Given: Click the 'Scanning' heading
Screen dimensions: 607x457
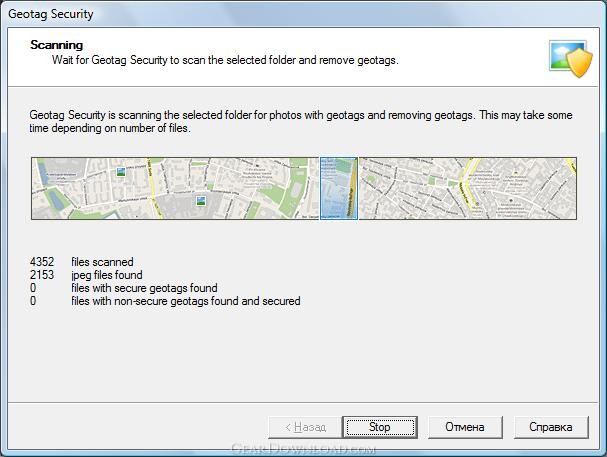Looking at the screenshot, I should coord(57,45).
